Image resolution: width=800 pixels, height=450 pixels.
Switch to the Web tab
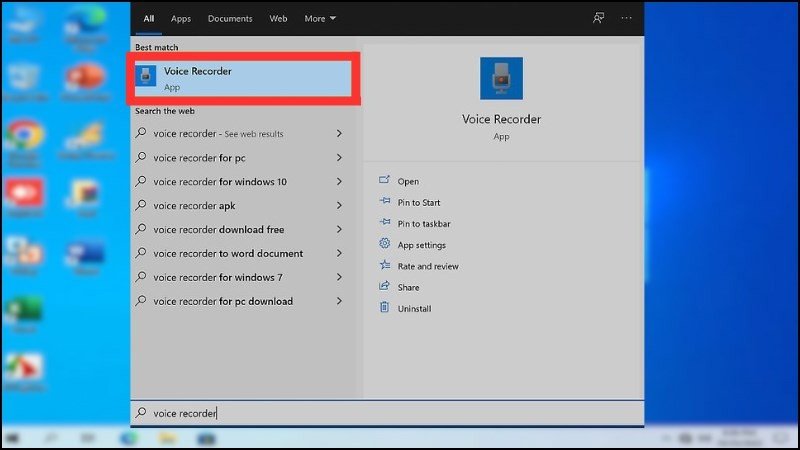(x=278, y=18)
